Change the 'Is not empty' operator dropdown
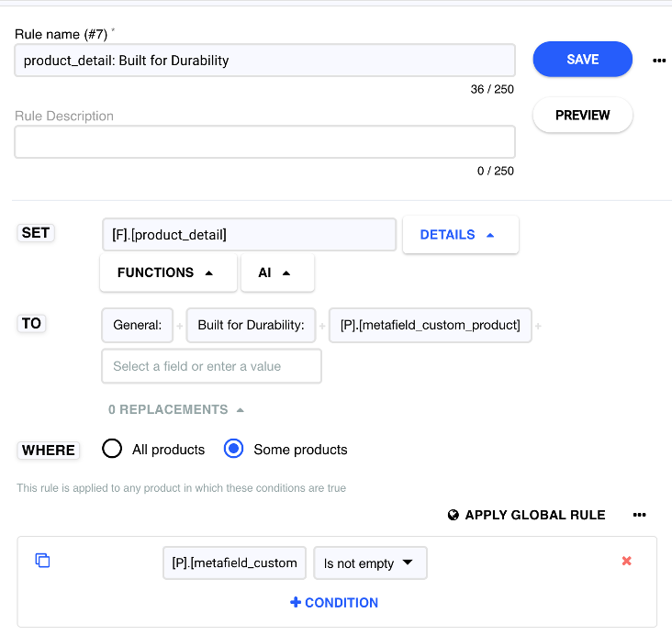 370,563
